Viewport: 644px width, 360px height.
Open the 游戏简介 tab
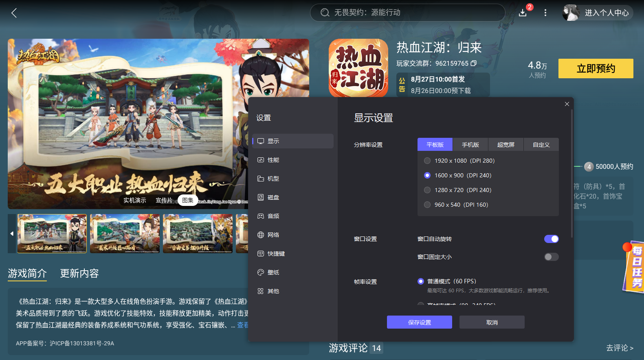pos(27,273)
